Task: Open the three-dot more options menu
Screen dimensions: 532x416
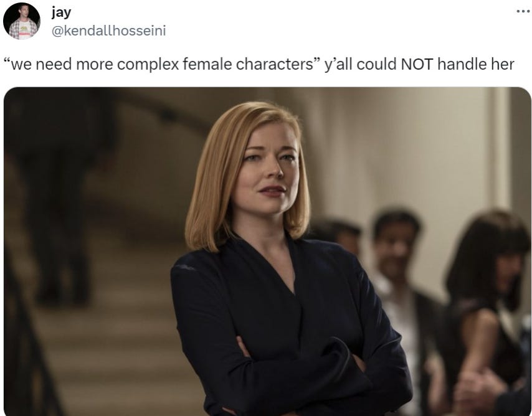Action: click(x=523, y=12)
